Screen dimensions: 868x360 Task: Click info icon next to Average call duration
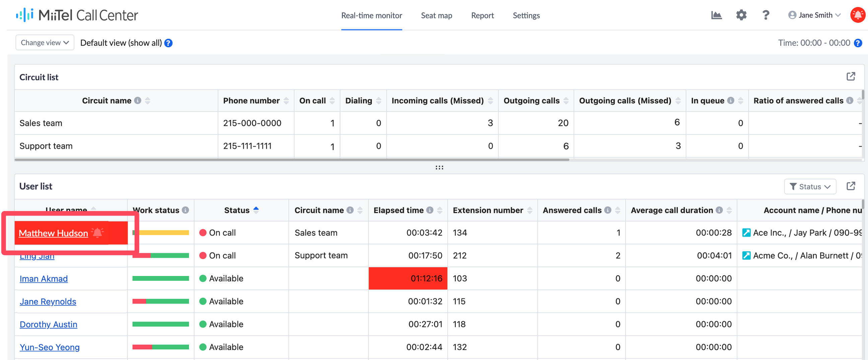[719, 210]
